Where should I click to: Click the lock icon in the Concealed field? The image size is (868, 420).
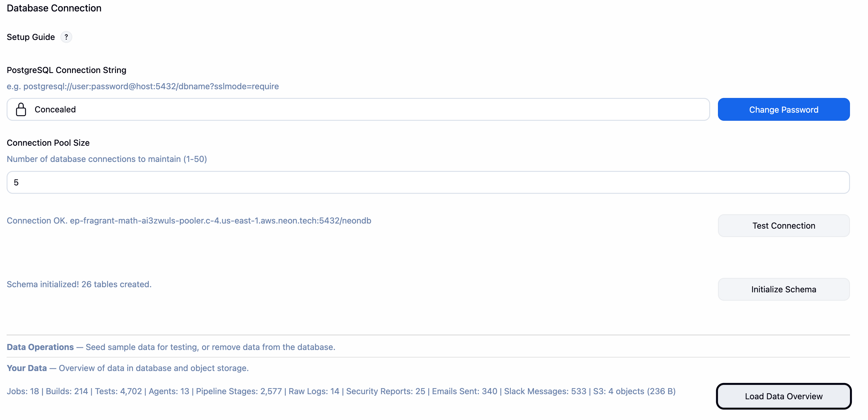point(21,109)
